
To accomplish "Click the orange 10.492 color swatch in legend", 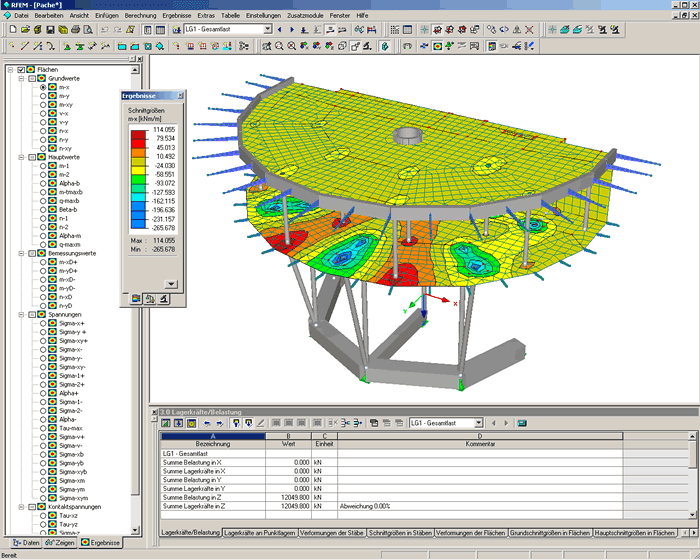I will pyautogui.click(x=138, y=152).
